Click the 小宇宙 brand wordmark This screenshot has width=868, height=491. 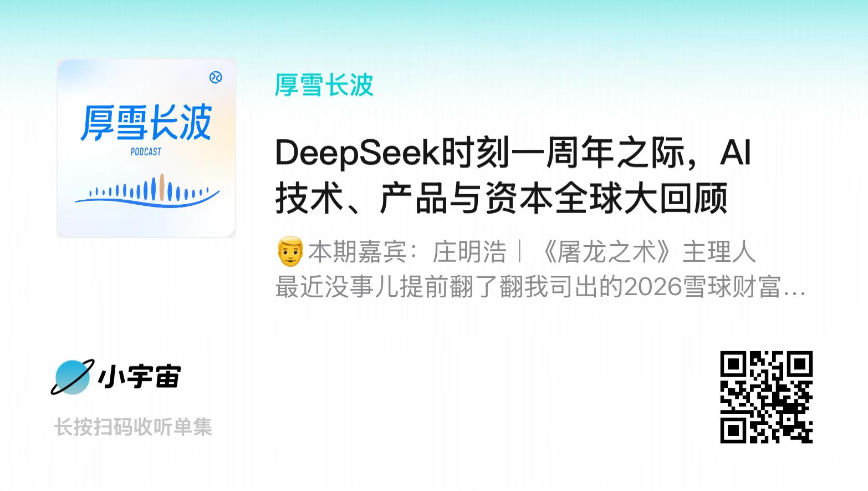click(139, 377)
